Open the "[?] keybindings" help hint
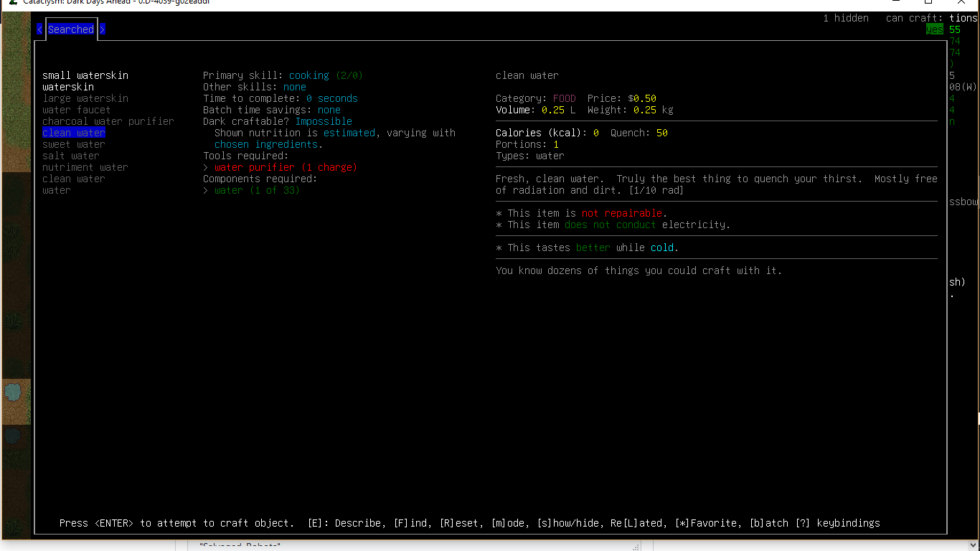Image resolution: width=980 pixels, height=551 pixels. click(837, 523)
